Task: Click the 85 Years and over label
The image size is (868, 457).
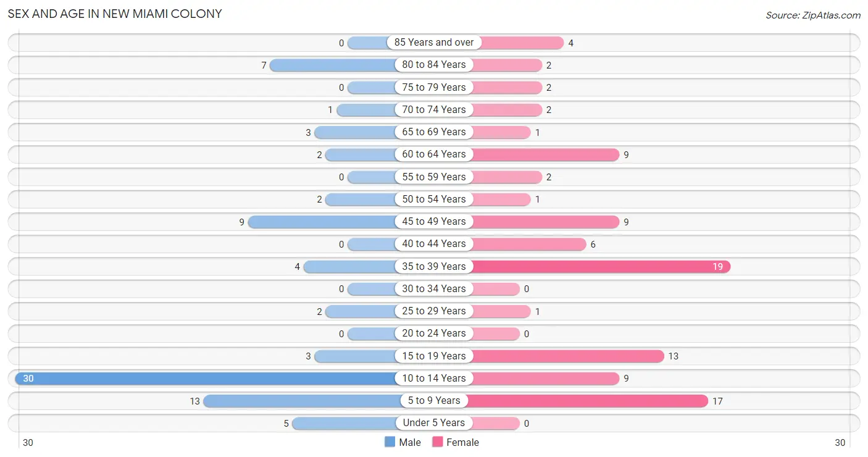Action: 434,43
